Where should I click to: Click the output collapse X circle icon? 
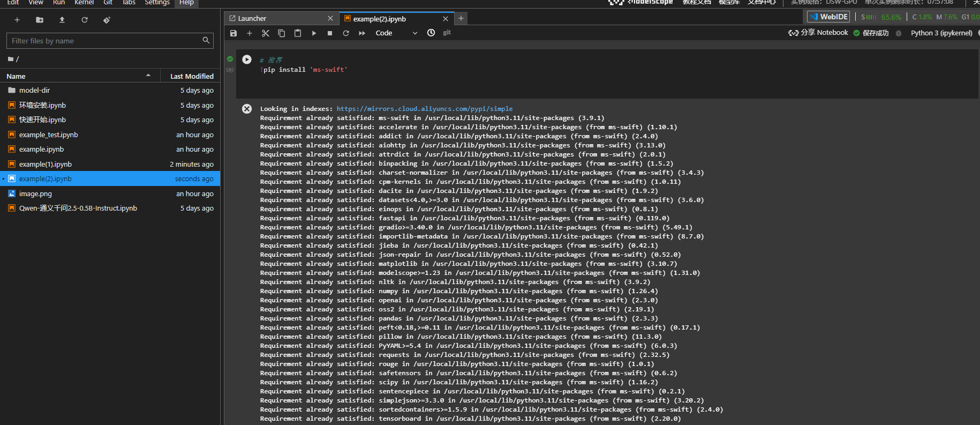[247, 109]
